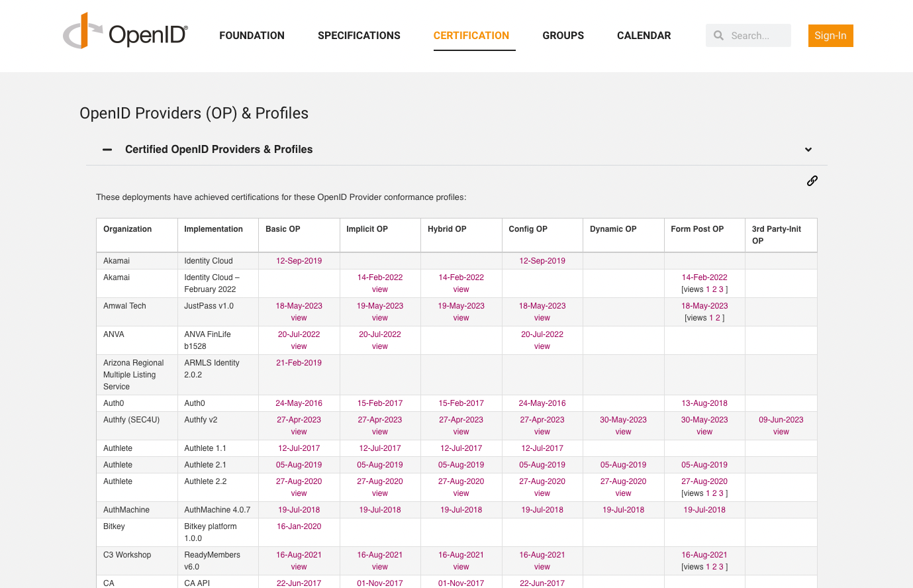913x588 pixels.
Task: Open Arizona Regional Basic OP 21-Feb-2019
Action: pyautogui.click(x=299, y=363)
